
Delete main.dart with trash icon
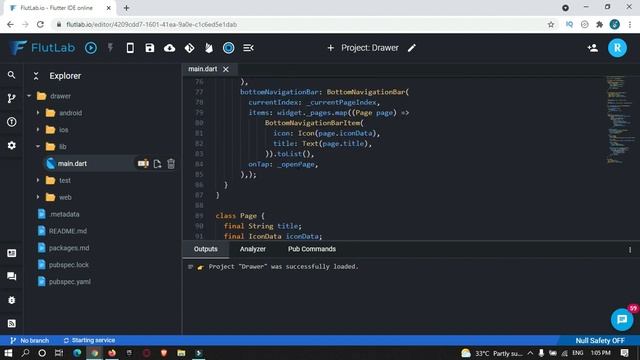point(171,163)
